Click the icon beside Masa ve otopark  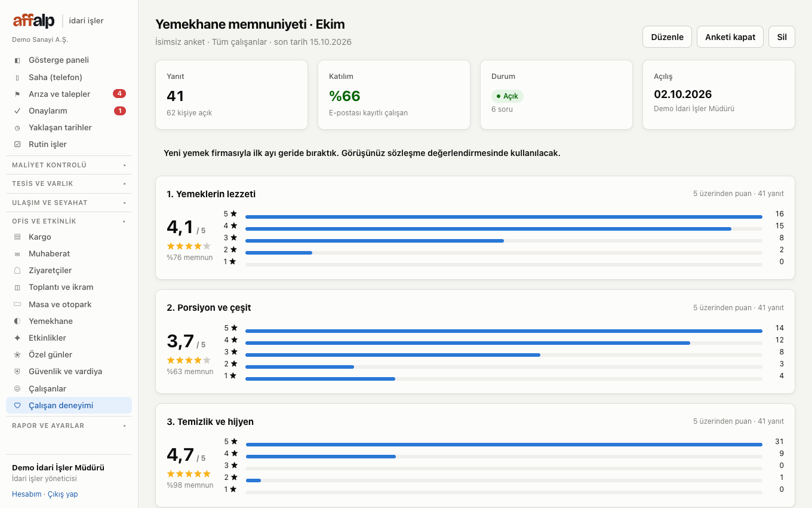17,305
